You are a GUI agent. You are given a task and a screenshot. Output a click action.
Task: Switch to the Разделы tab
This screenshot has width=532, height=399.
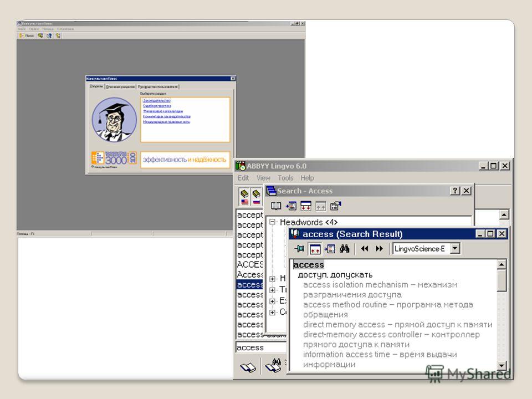click(x=96, y=86)
